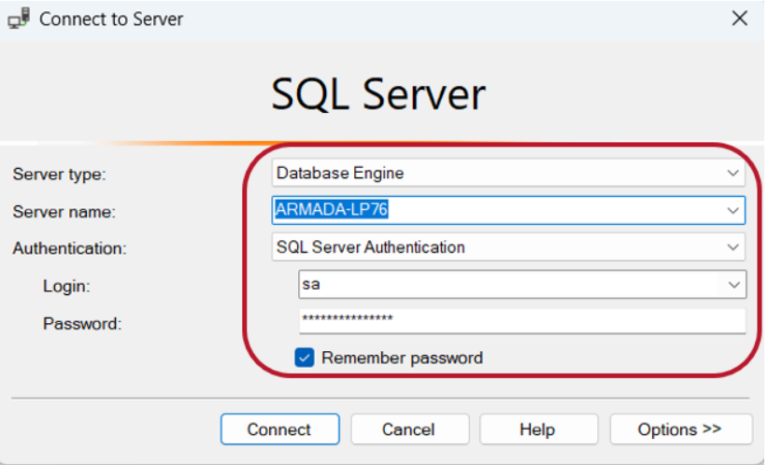This screenshot has width=768, height=465.
Task: Focus the Password input field
Action: pos(520,320)
